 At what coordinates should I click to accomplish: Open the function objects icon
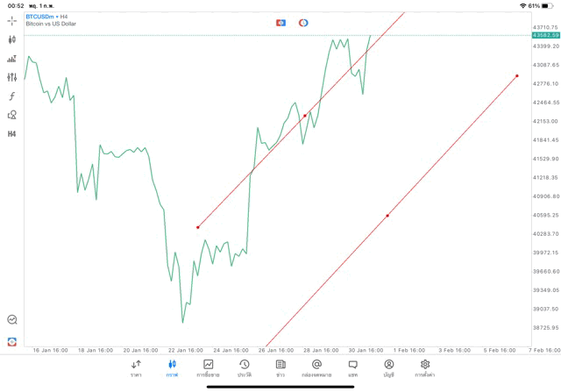pyautogui.click(x=12, y=96)
